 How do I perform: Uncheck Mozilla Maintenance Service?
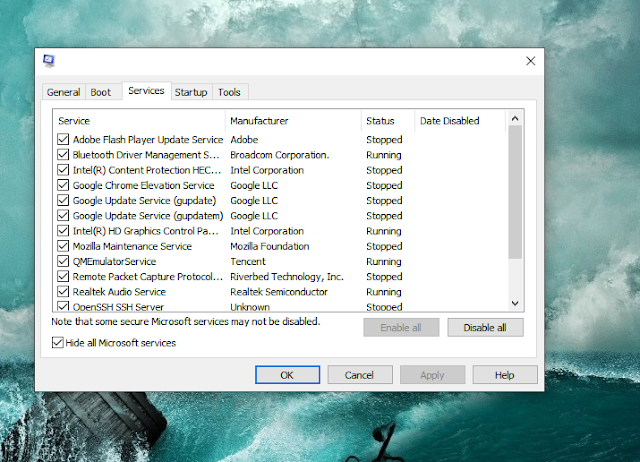pyautogui.click(x=63, y=246)
